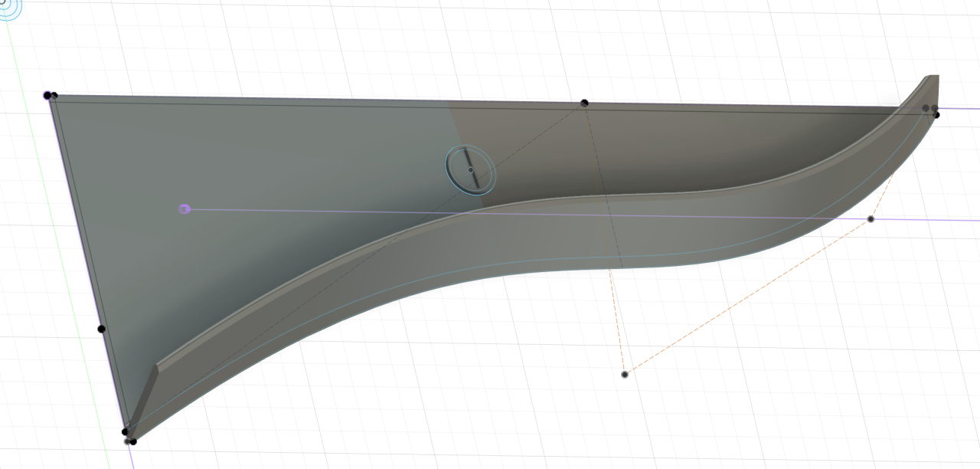Select the circular sketch profile with slot
Viewport: 980px width, 469px height.
click(x=470, y=169)
